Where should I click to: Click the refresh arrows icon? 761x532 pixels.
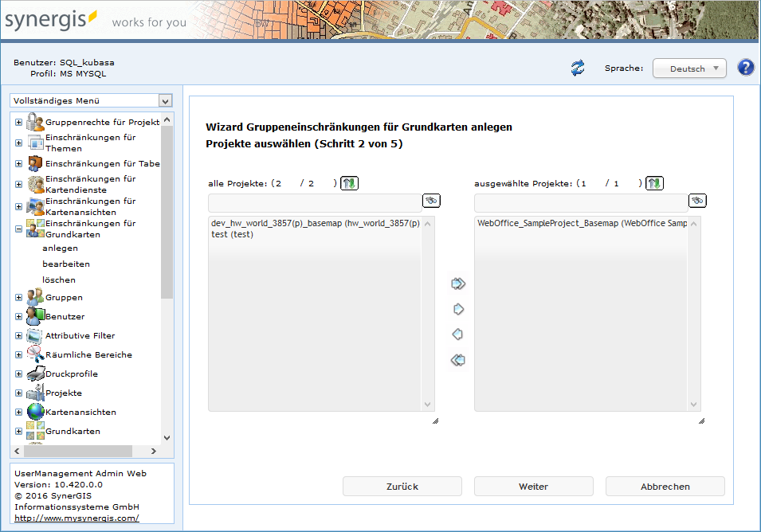click(578, 68)
